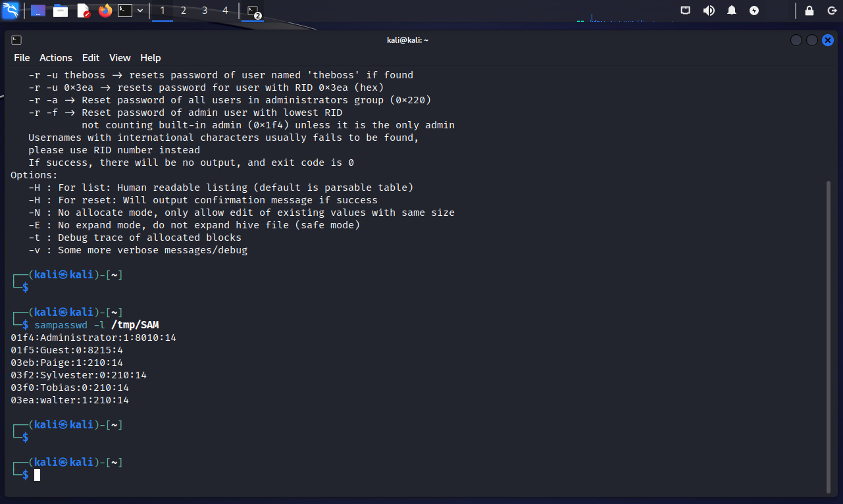843x504 pixels.
Task: Click the show desktop panel icon
Action: coord(38,11)
